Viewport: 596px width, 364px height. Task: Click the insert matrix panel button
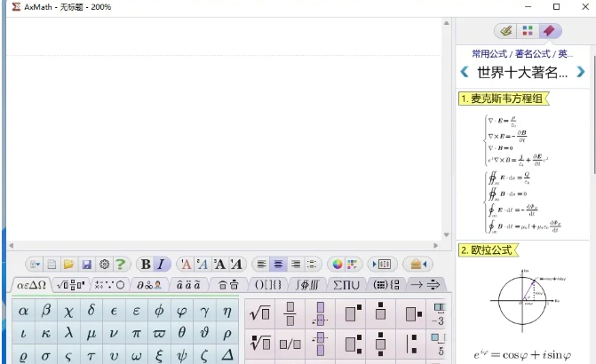tap(382, 264)
